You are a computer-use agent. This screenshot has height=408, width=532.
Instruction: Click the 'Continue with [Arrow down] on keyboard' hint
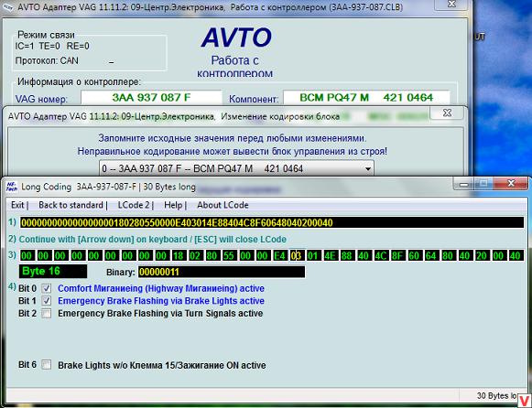(x=104, y=240)
